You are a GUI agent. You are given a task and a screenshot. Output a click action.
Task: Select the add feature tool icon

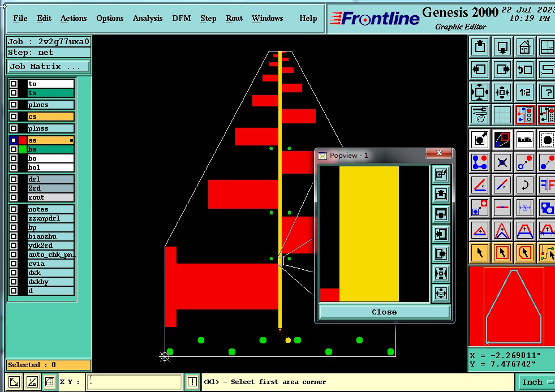(x=480, y=140)
